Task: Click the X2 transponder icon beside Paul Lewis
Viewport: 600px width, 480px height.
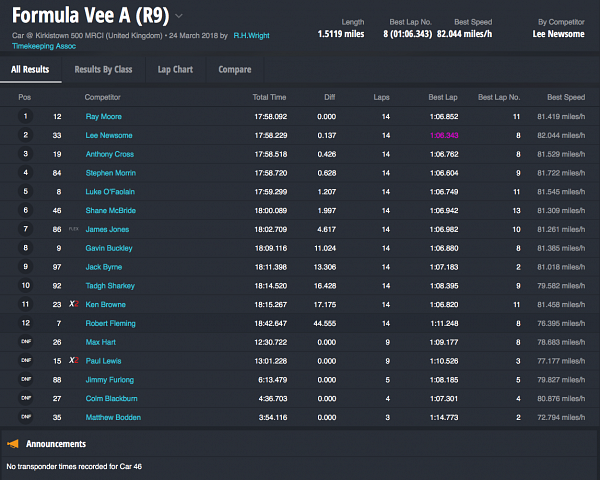Action: click(x=73, y=360)
